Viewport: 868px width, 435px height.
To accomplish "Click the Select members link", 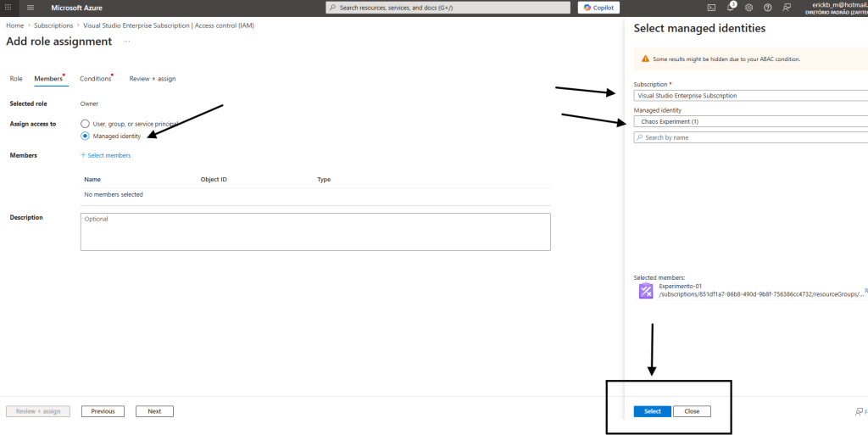I will tap(106, 155).
